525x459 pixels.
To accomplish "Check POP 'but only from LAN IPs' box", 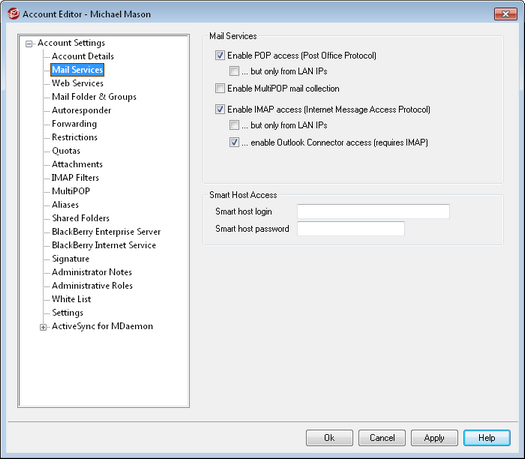I will tap(234, 71).
